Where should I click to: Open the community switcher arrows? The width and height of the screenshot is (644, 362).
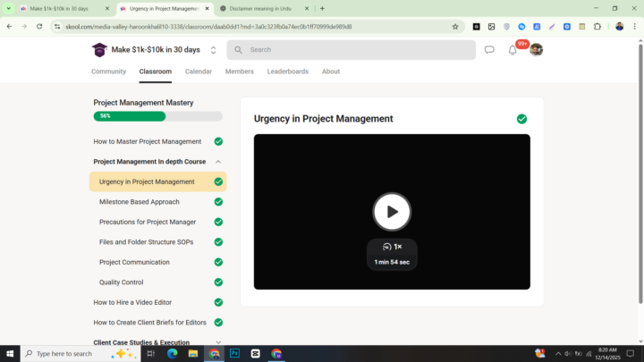click(213, 50)
